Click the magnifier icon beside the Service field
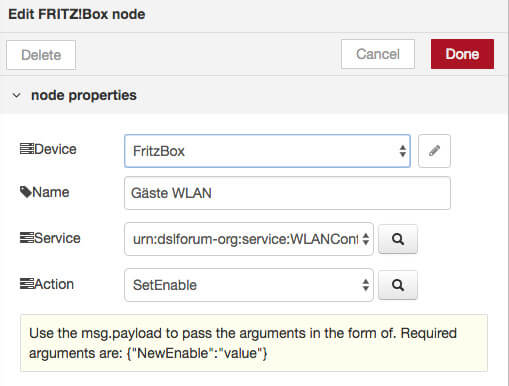This screenshot has height=386, width=509. [398, 239]
